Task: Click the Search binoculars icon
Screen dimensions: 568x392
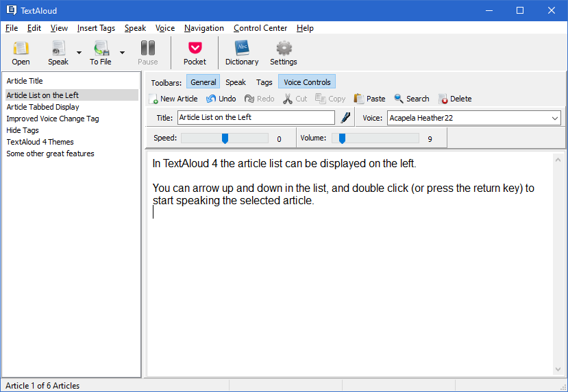Action: [x=399, y=99]
